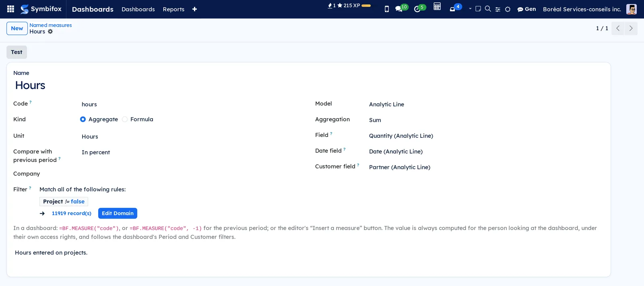The height and width of the screenshot is (286, 644).
Task: Click the 1 / 1 pager counter
Action: pos(602,28)
